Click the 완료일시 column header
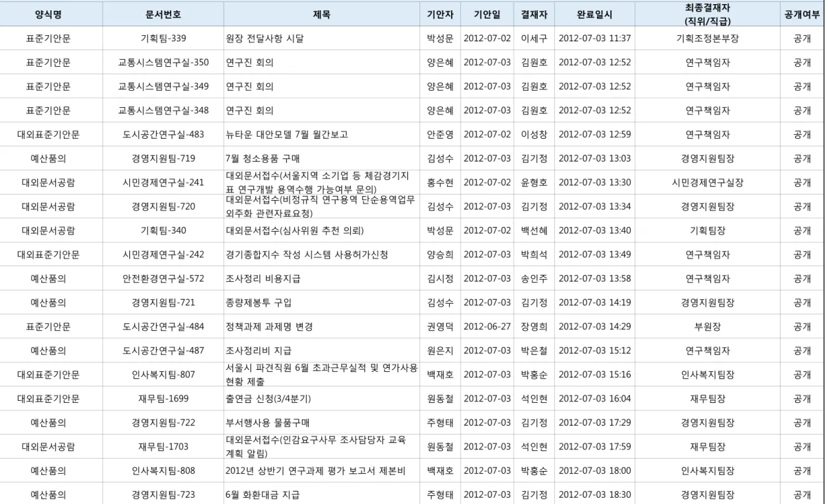 tap(594, 14)
